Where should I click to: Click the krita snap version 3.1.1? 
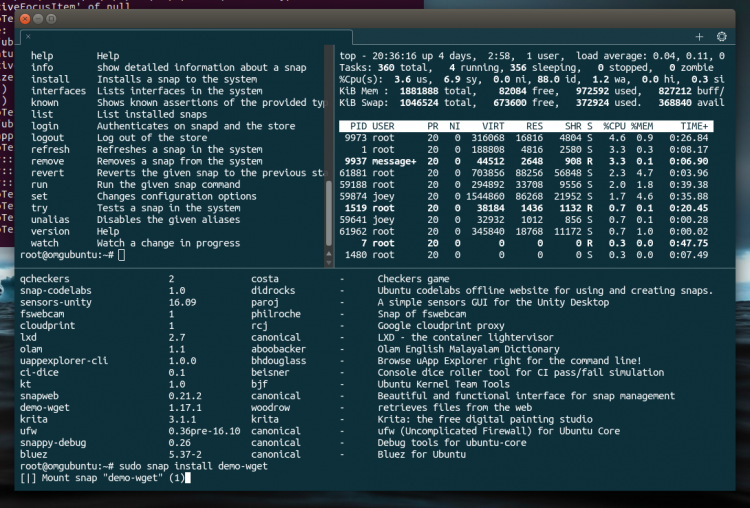[182, 420]
